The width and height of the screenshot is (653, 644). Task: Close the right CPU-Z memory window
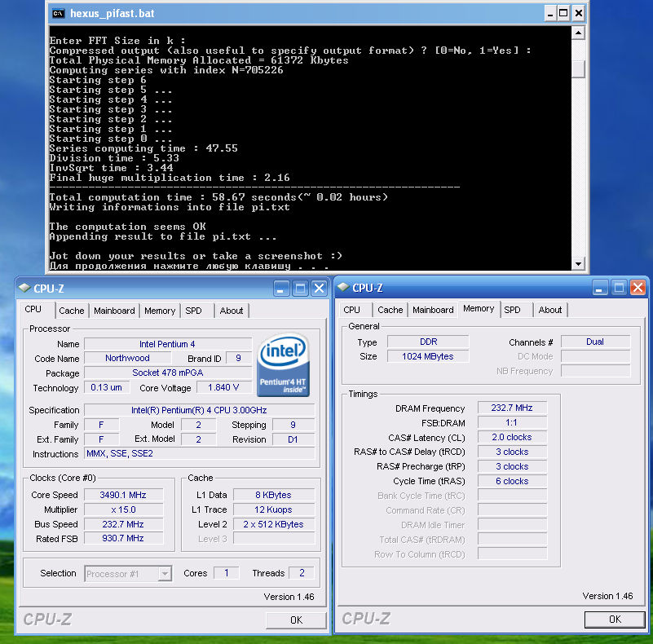click(x=638, y=288)
